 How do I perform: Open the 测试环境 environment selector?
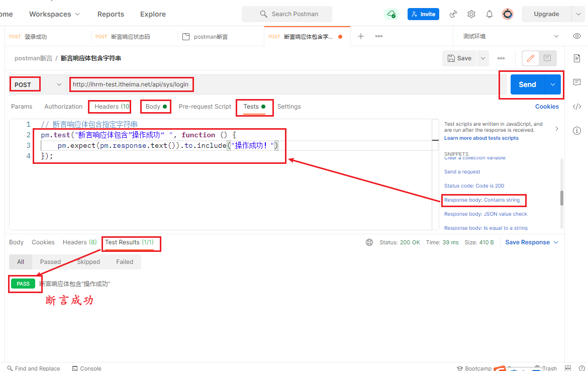coord(511,36)
